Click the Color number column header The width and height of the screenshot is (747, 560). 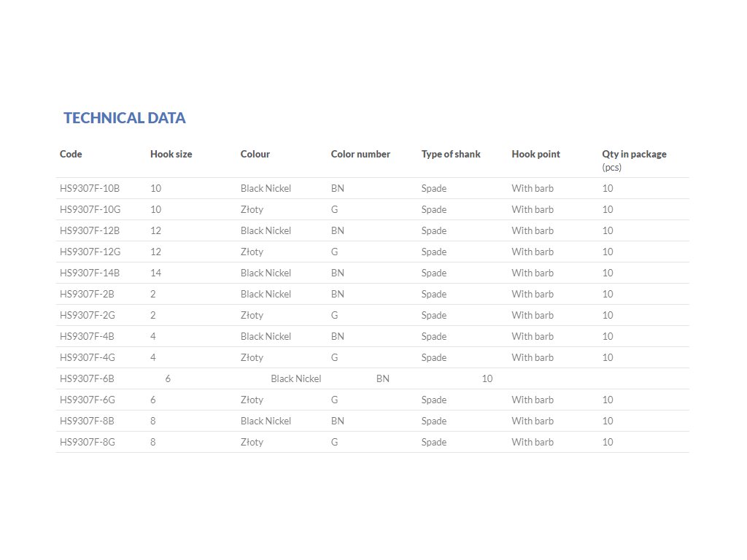click(360, 154)
